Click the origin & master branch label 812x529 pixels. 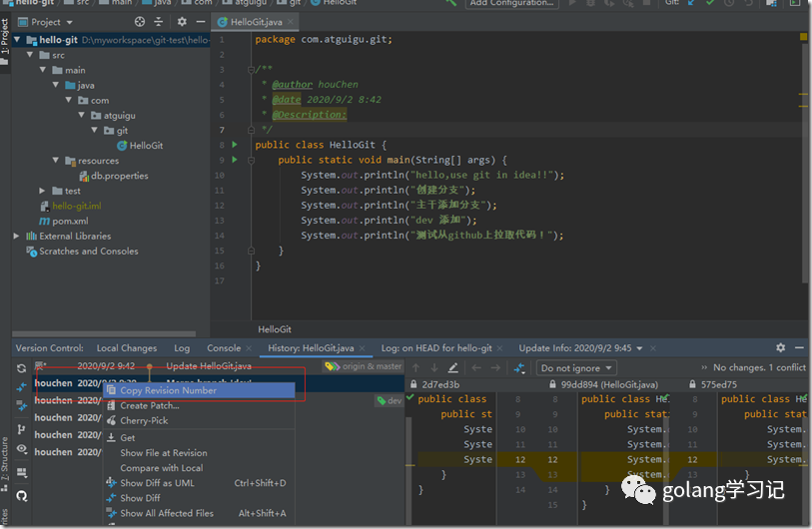(x=363, y=366)
